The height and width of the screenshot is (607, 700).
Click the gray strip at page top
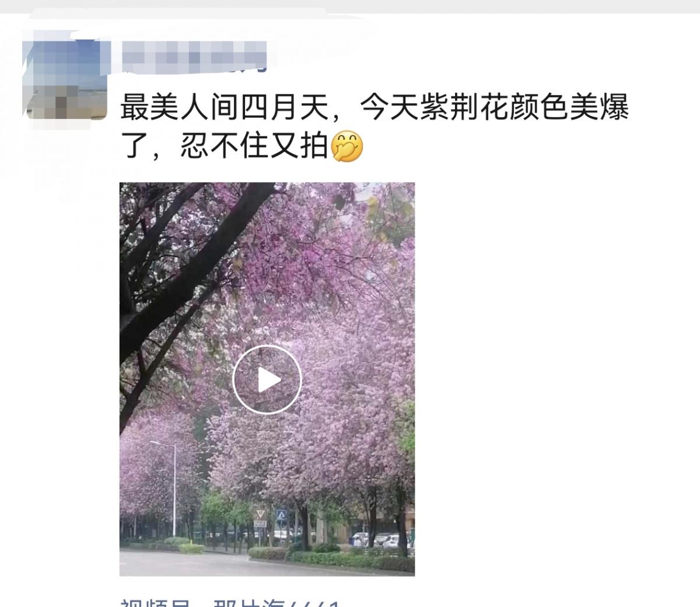click(x=350, y=6)
